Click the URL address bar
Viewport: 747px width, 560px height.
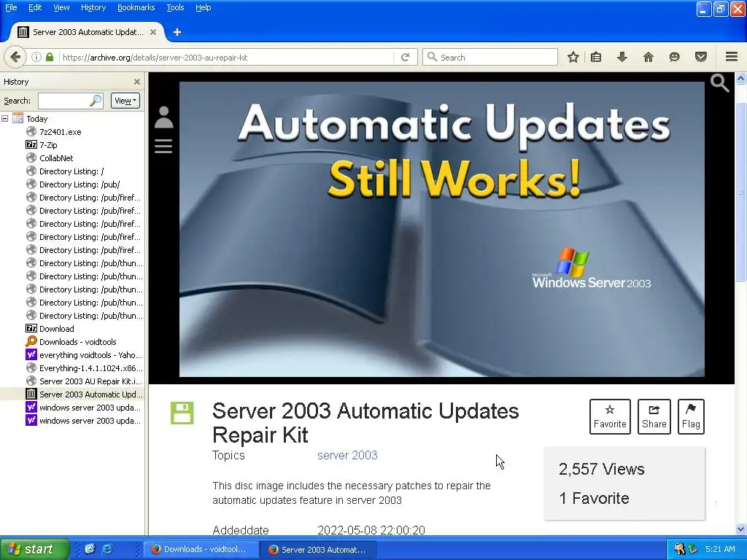227,57
